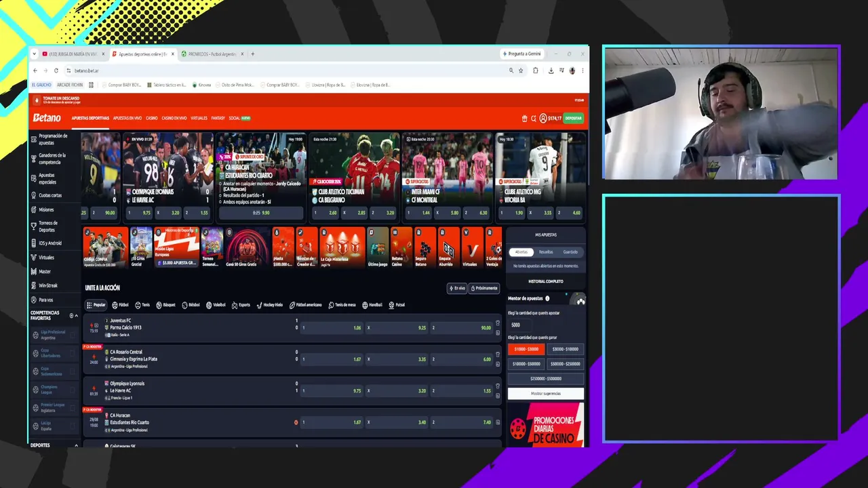Toggle Copa Sudamericana favorite checkbox

[73, 371]
